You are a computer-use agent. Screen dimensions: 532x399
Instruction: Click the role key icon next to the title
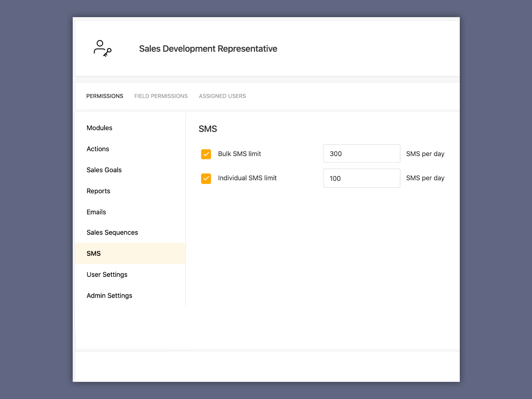click(x=102, y=49)
